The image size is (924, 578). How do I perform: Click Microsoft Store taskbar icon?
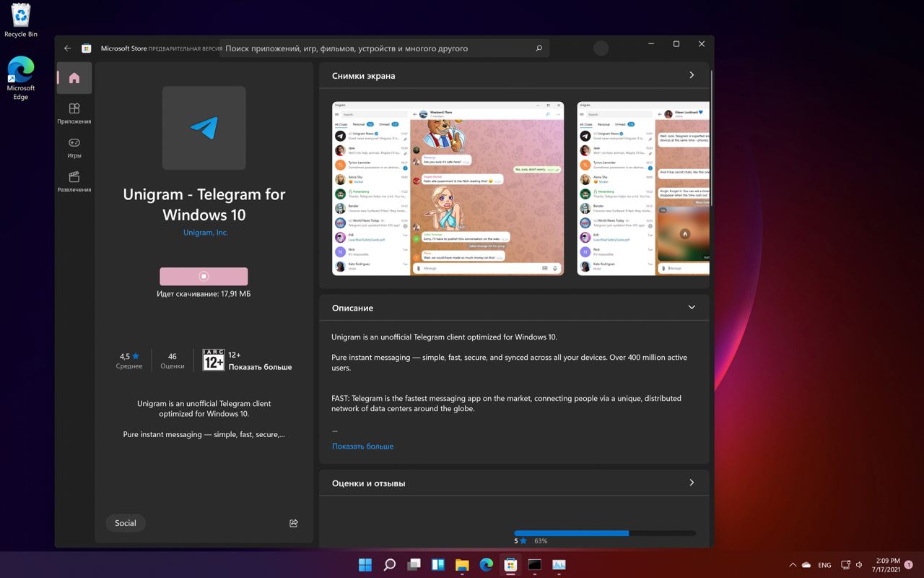click(x=510, y=564)
